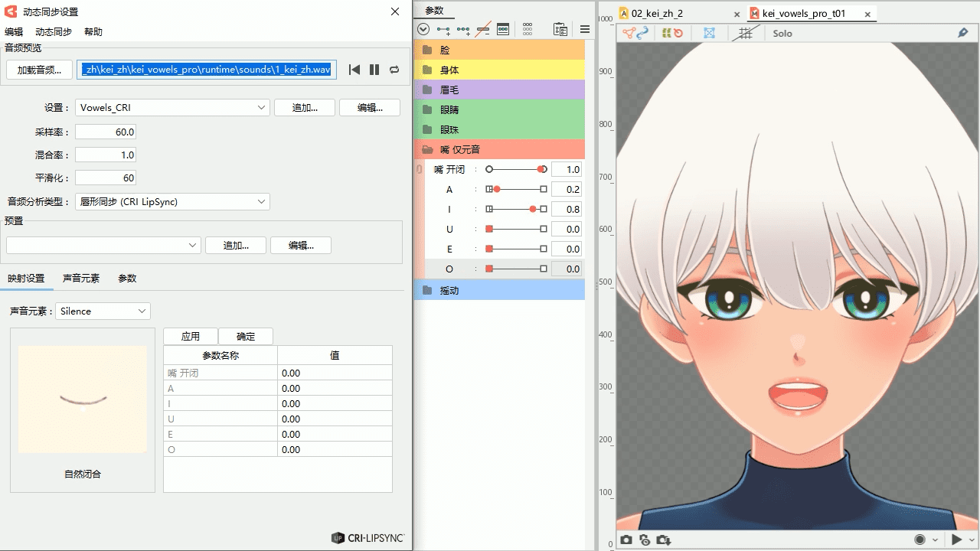This screenshot has height=551, width=980.
Task: Click the clipboard parameter settings icon
Action: (560, 30)
